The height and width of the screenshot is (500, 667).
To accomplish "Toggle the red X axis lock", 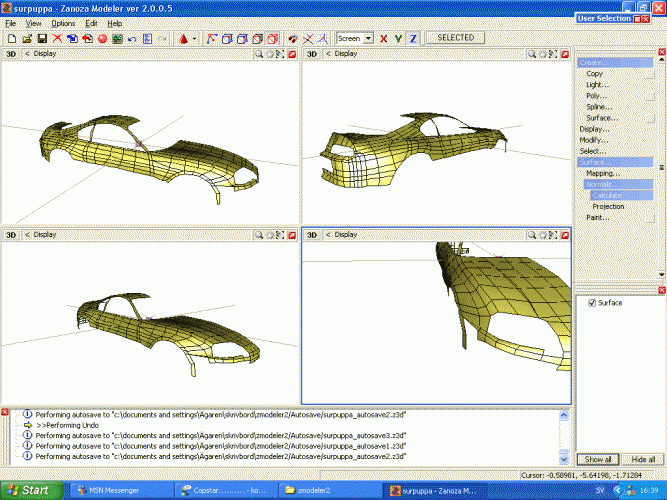I will [383, 38].
